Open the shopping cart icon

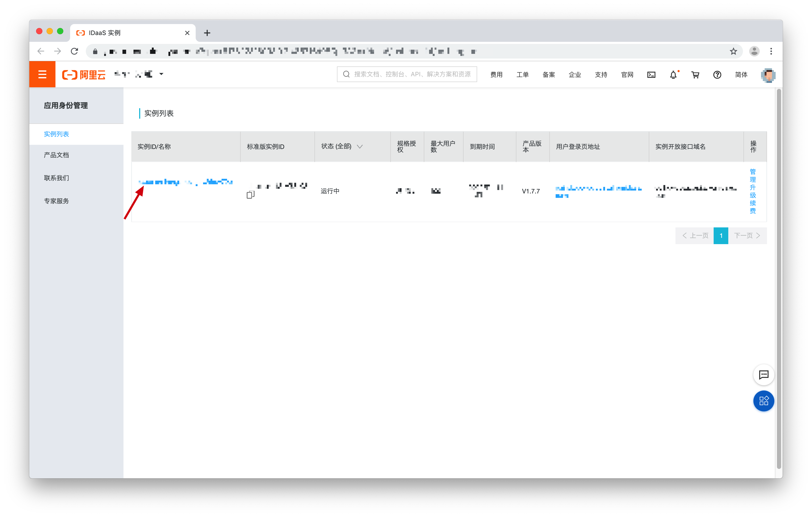[695, 74]
